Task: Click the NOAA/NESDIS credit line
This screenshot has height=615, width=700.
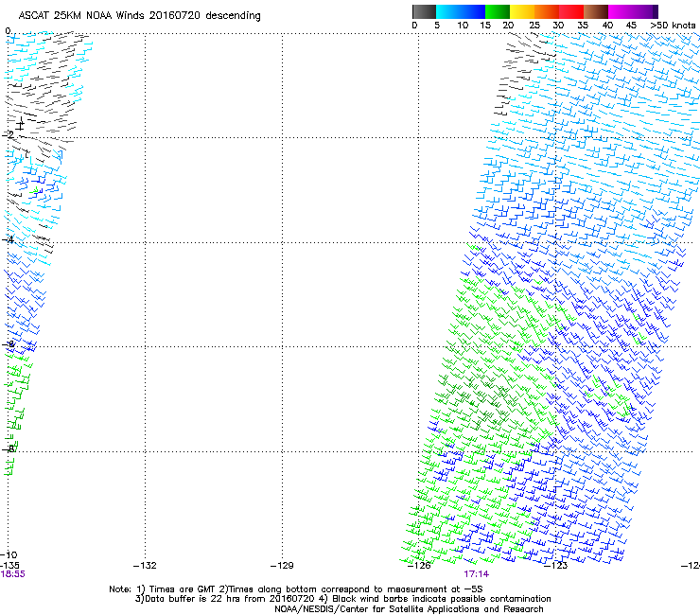Action: click(409, 609)
